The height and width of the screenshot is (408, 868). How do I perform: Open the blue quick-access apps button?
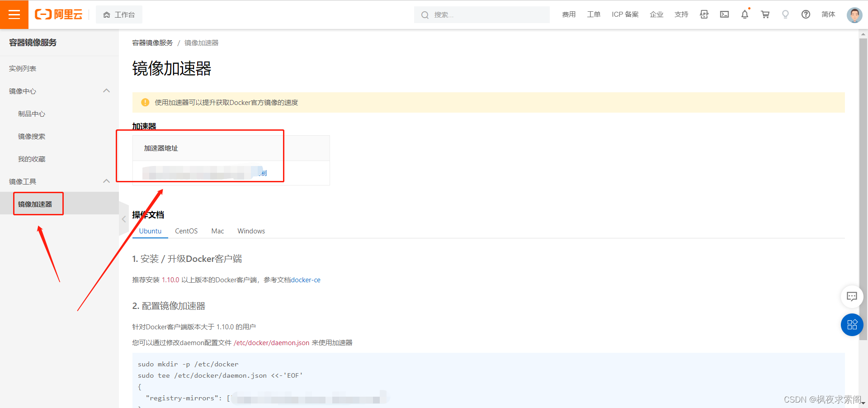(852, 325)
